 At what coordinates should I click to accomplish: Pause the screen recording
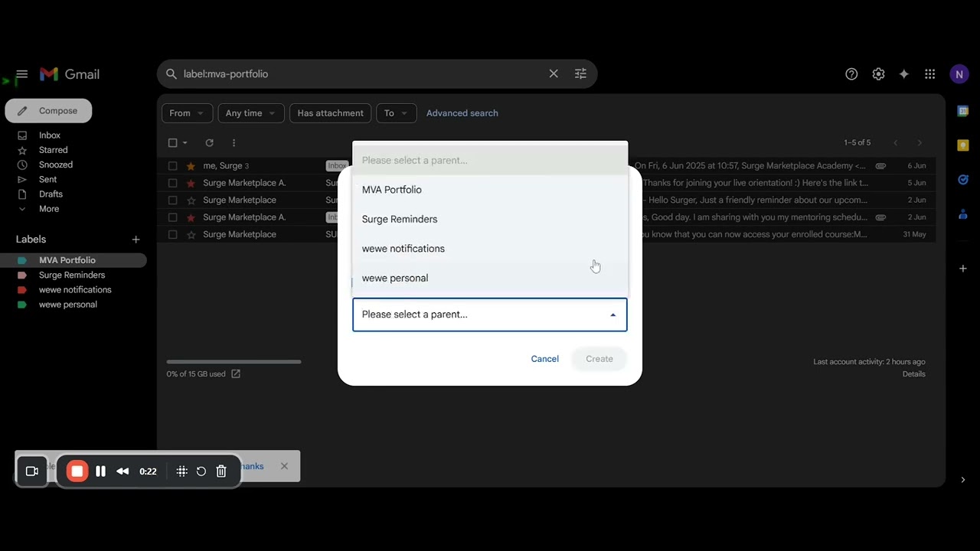pyautogui.click(x=100, y=471)
